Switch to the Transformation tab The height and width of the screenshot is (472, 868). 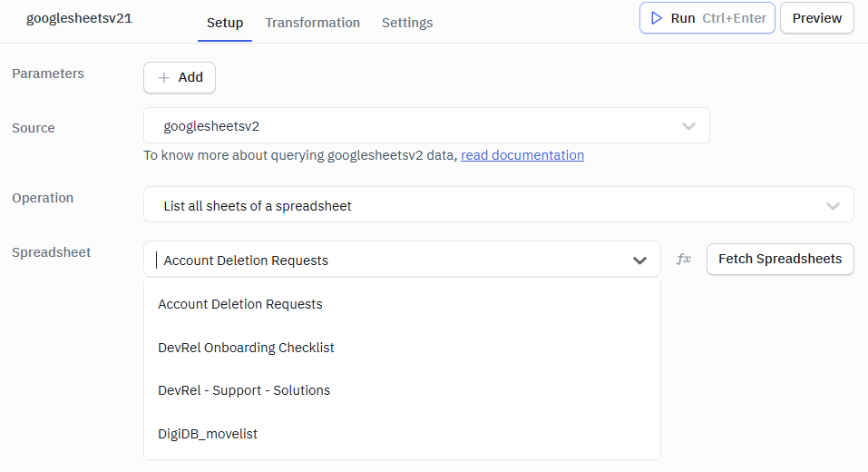(x=312, y=23)
